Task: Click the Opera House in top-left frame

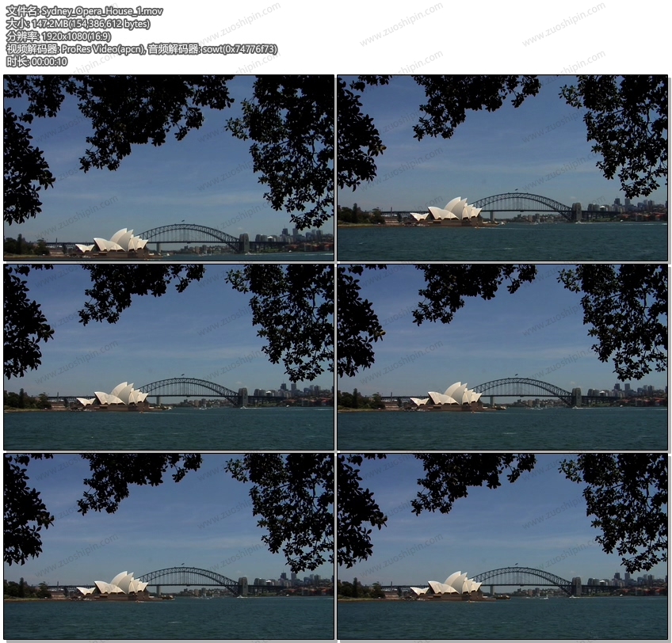Action: click(116, 243)
